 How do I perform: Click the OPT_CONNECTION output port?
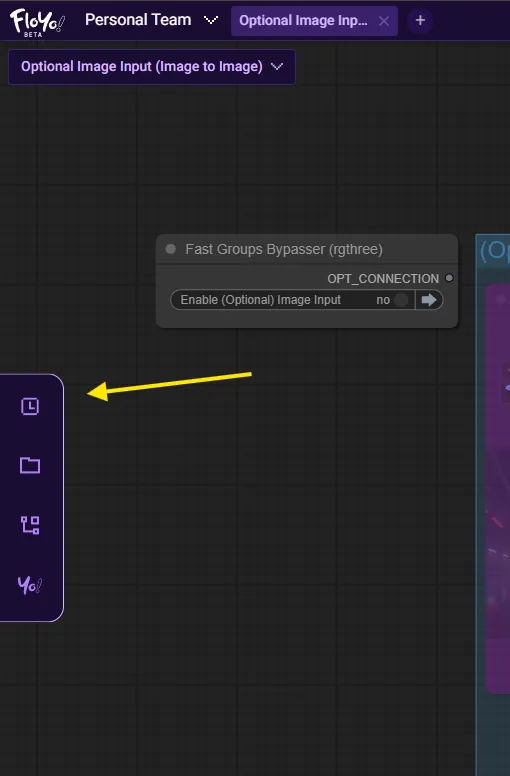449,278
